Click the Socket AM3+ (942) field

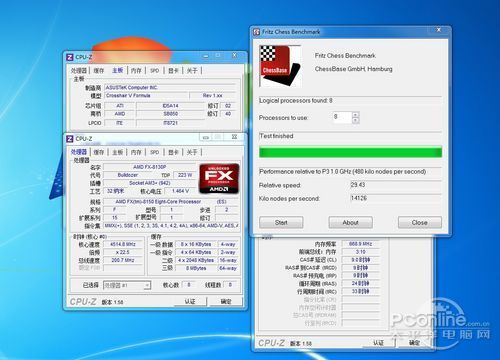coord(150,183)
